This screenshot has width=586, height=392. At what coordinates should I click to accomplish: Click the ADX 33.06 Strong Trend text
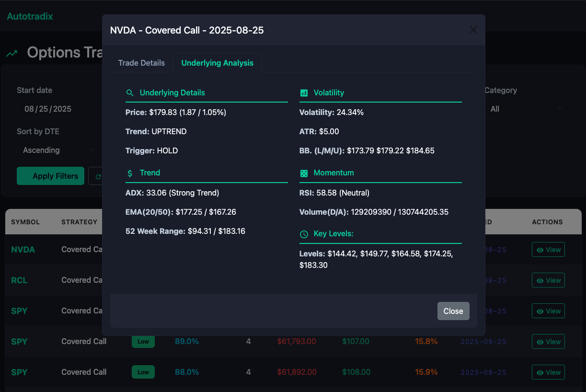[172, 193]
